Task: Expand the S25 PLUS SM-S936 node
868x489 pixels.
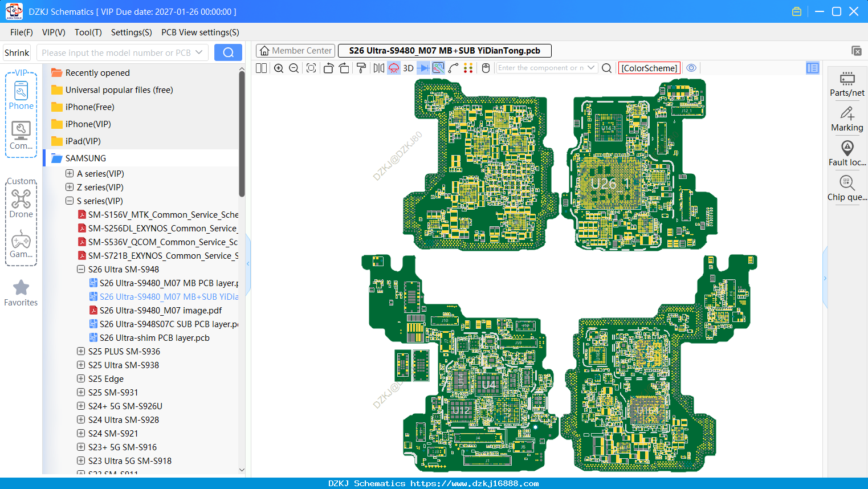Action: 81,351
